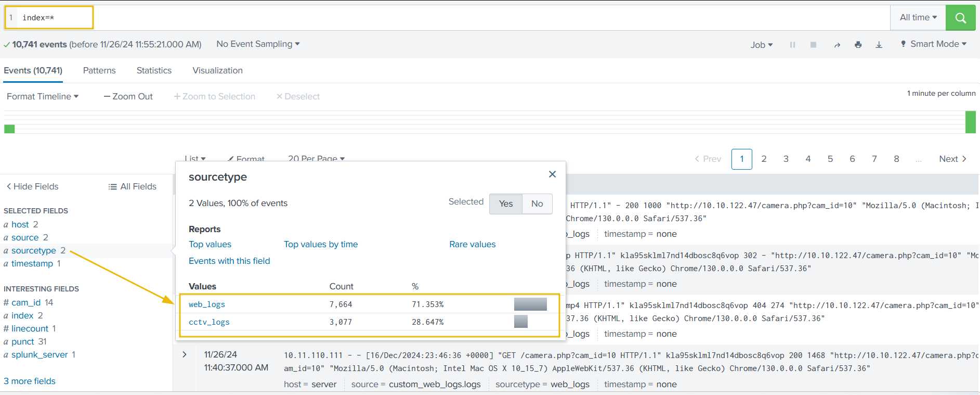
Task: Open the Smart Mode dropdown
Action: click(934, 44)
